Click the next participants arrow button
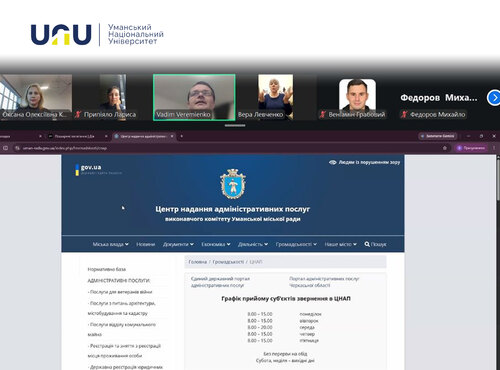The width and height of the screenshot is (500, 370). tap(494, 98)
